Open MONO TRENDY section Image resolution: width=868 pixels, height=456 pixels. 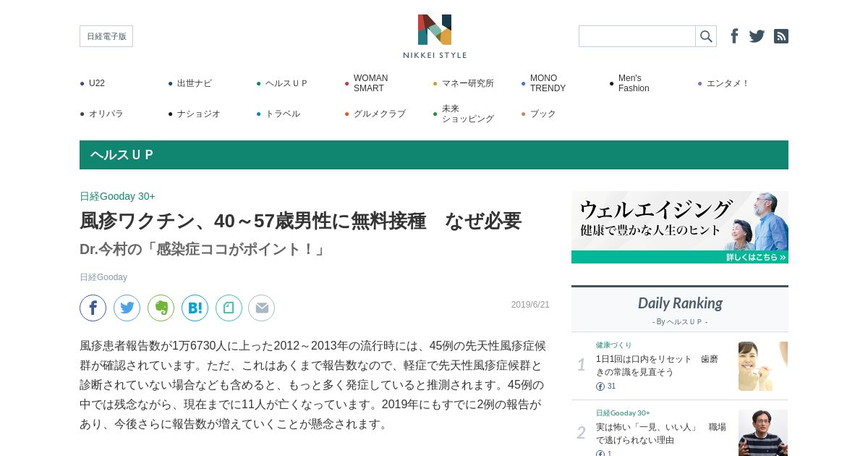548,83
